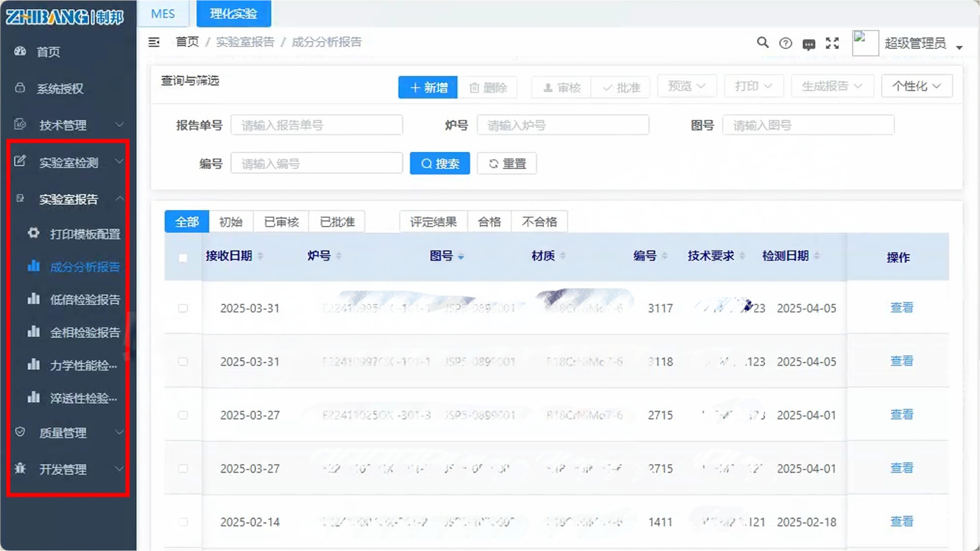980x551 pixels.
Task: Click the fullscreen expand icon
Action: tap(832, 43)
